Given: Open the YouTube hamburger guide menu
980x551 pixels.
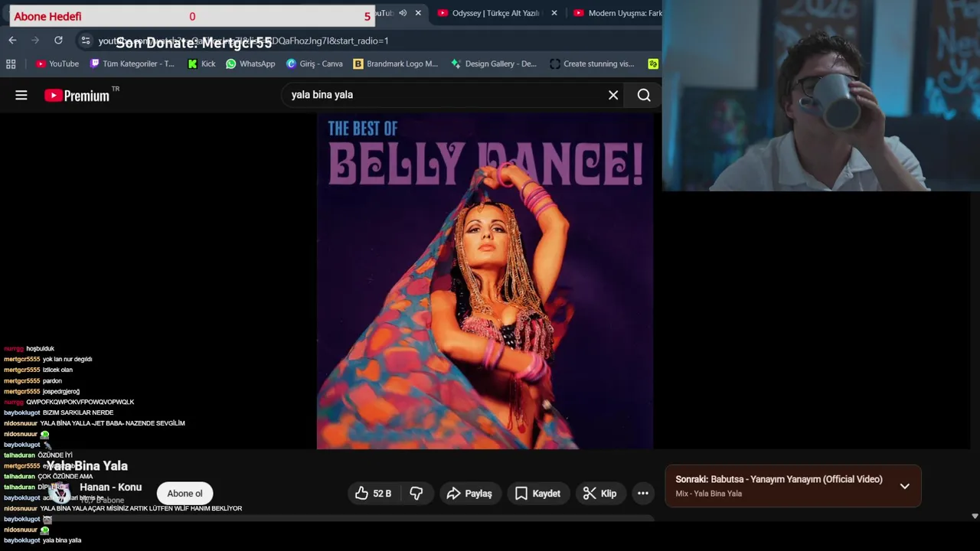Looking at the screenshot, I should [21, 95].
